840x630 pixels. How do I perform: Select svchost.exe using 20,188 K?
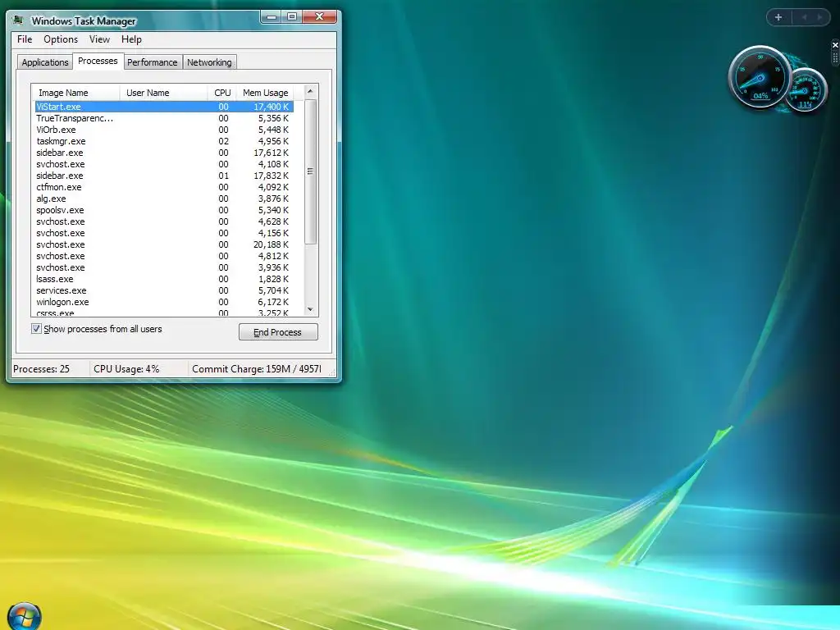pyautogui.click(x=164, y=244)
